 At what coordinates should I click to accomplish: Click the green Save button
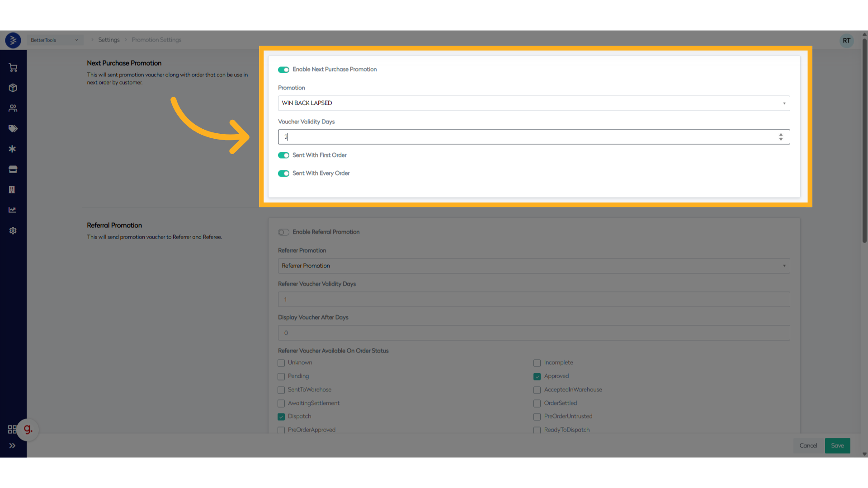click(837, 446)
